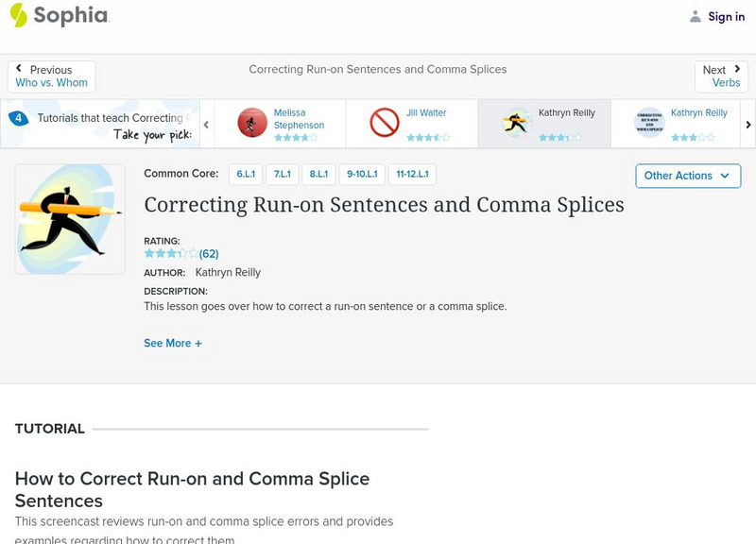The height and width of the screenshot is (544, 756).
Task: Select the highlighted Kathryn Reilly tutorial tab
Action: 544,123
